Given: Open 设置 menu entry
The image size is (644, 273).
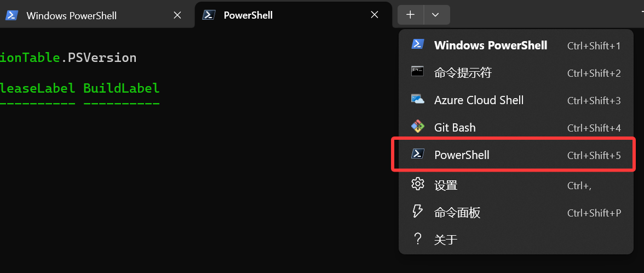Looking at the screenshot, I should tap(516, 185).
